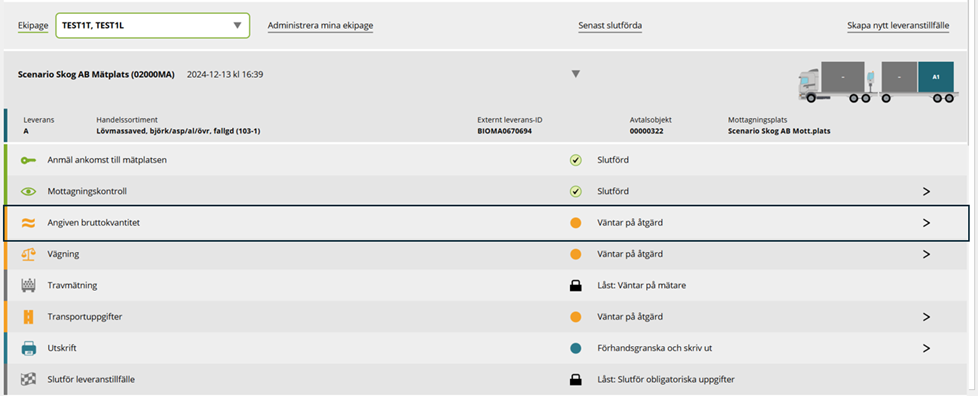Click the printer icon beside Utskrift

(x=28, y=348)
